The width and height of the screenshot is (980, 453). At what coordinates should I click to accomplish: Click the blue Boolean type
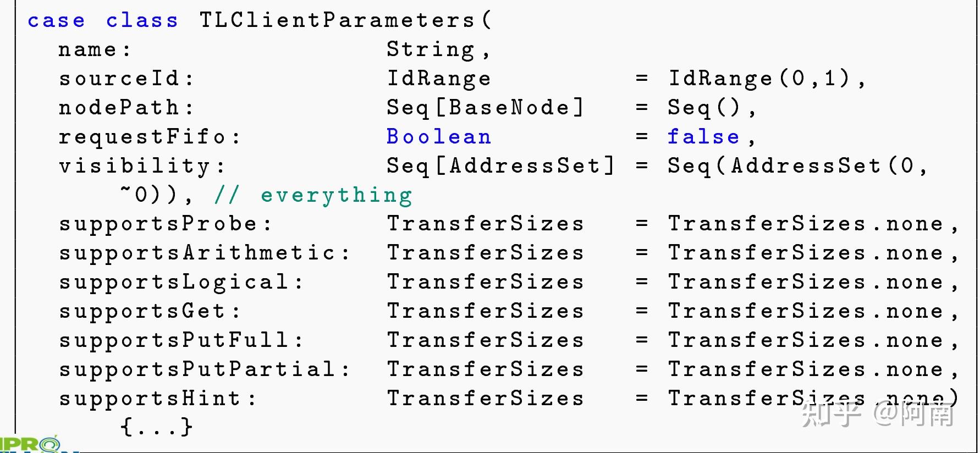pos(438,137)
